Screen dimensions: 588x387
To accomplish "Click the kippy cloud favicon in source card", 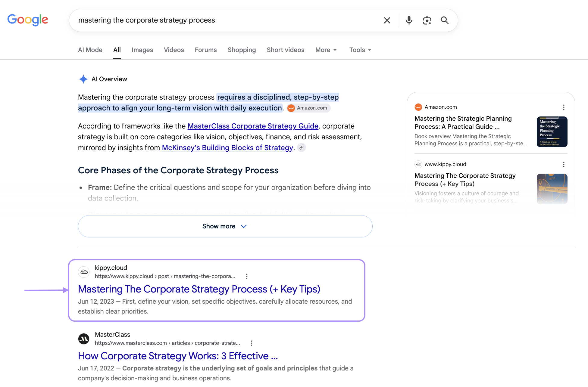I will pyautogui.click(x=418, y=164).
